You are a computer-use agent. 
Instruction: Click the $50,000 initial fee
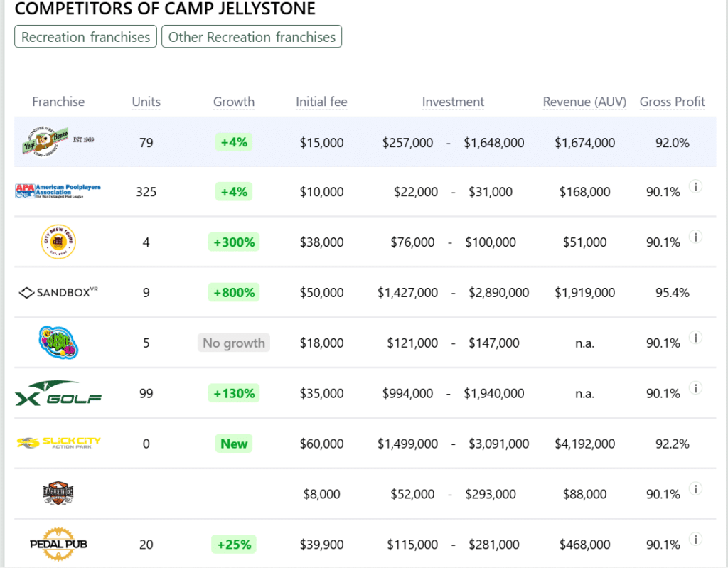tap(321, 293)
